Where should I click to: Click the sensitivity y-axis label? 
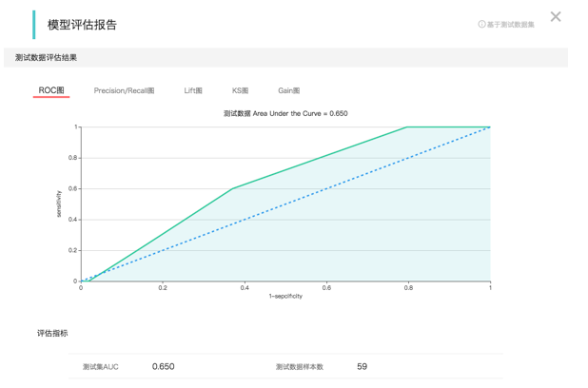59,204
